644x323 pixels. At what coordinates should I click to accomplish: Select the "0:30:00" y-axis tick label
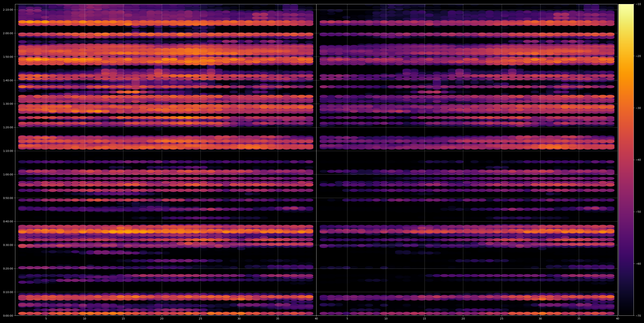[8, 245]
